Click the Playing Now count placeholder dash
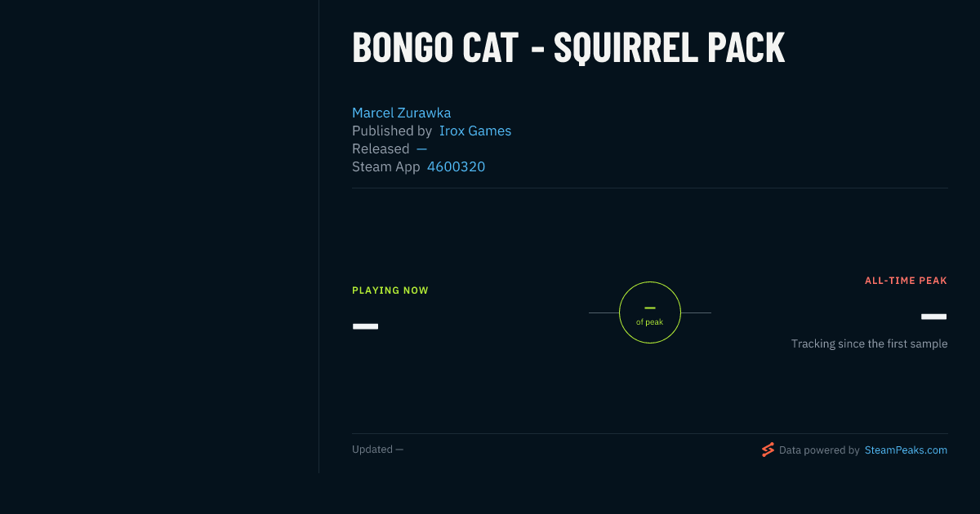The image size is (980, 514). click(x=365, y=326)
